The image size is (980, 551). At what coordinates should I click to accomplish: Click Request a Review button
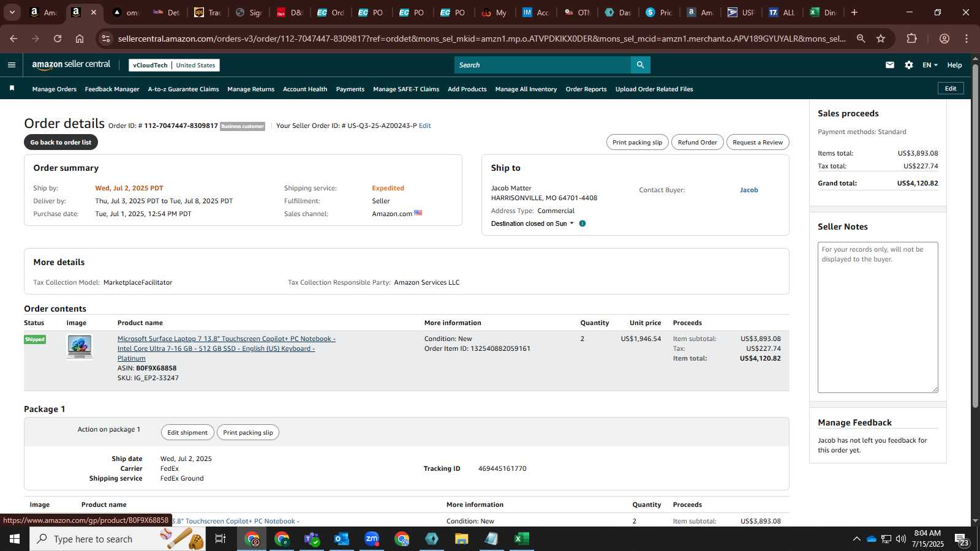coord(758,142)
